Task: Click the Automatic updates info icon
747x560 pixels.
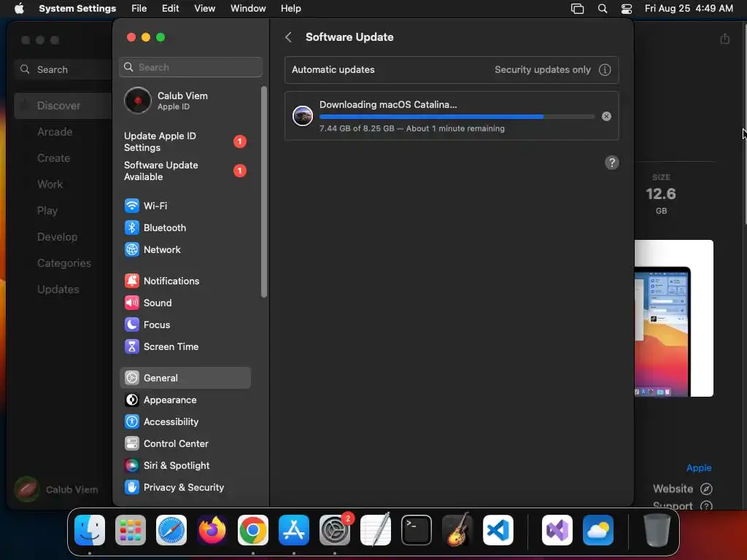Action: coord(605,70)
